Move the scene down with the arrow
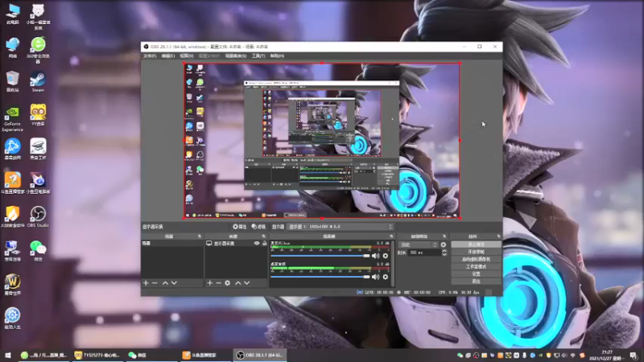The height and width of the screenshot is (362, 644). pos(174,283)
